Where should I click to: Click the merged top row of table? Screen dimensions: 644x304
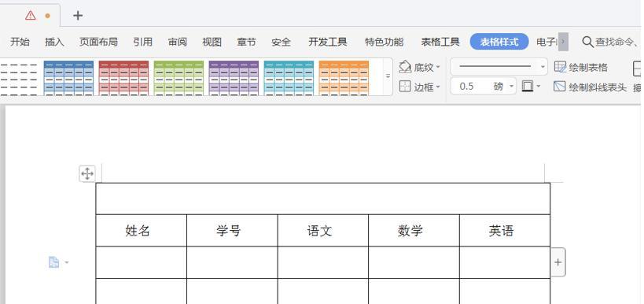pyautogui.click(x=323, y=198)
